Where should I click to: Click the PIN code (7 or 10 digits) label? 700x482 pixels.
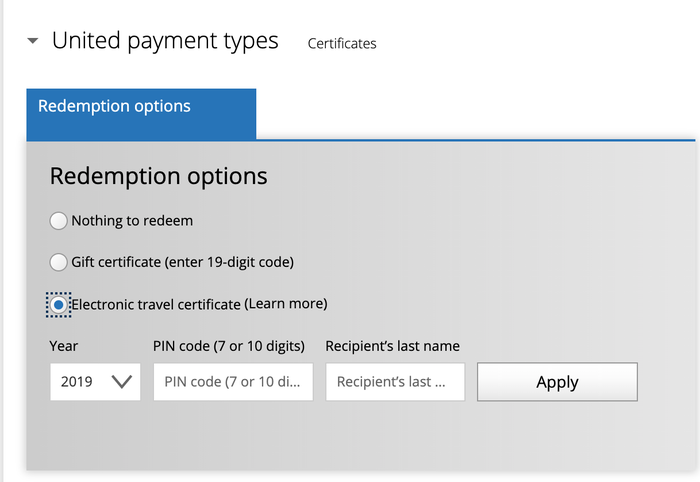229,346
